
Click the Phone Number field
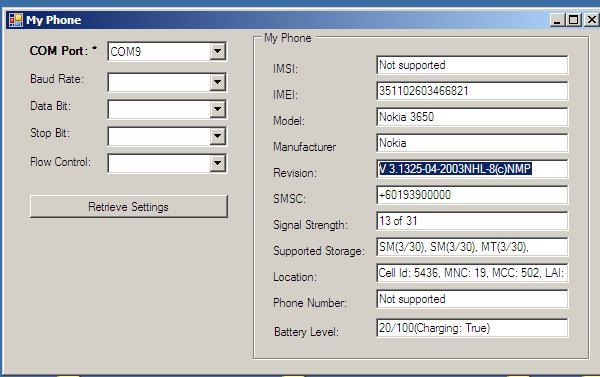[472, 299]
